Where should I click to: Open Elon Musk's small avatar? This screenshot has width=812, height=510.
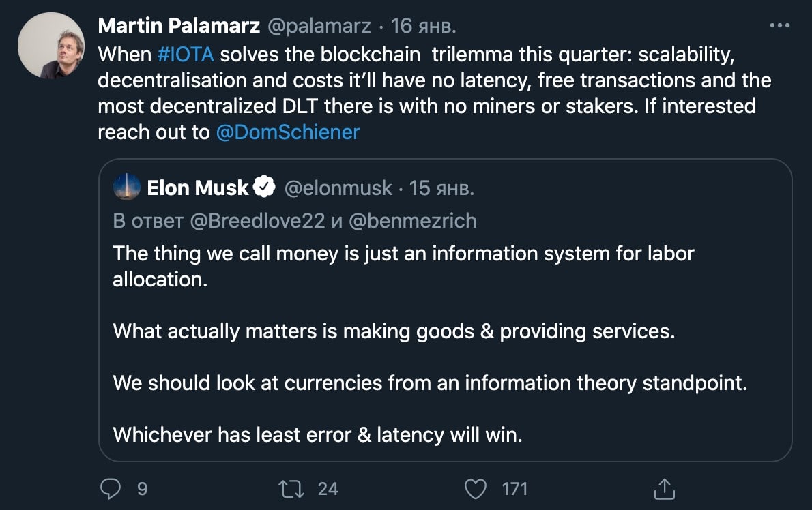[x=126, y=187]
